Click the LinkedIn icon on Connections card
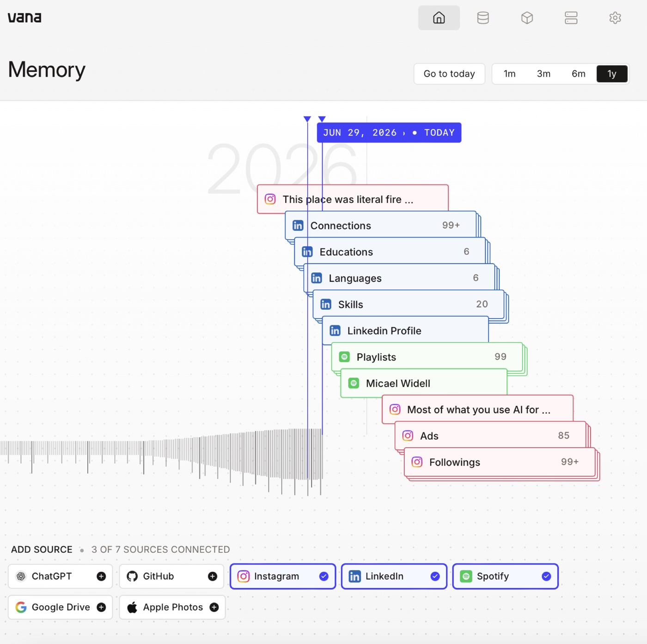The height and width of the screenshot is (644, 647). click(298, 225)
